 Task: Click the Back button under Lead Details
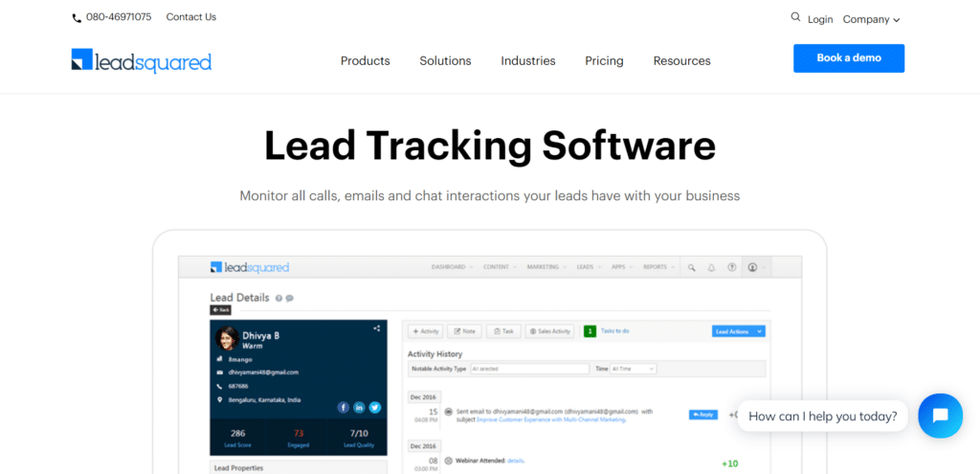coord(221,310)
